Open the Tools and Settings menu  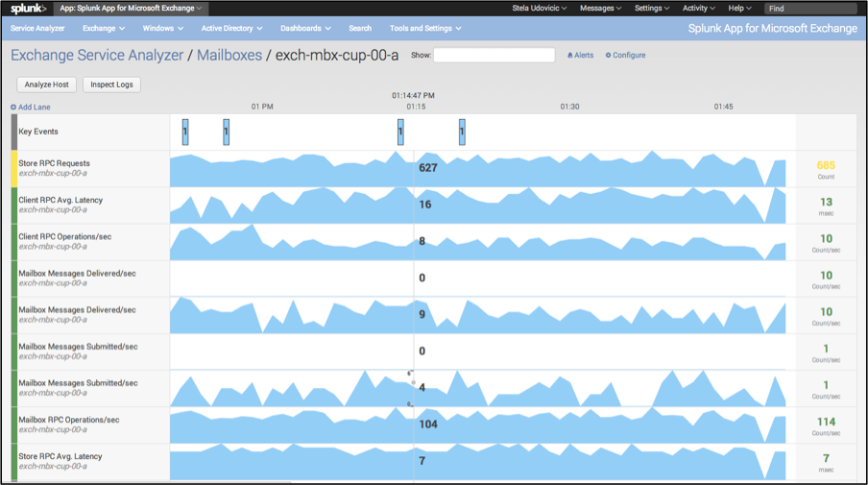[425, 28]
